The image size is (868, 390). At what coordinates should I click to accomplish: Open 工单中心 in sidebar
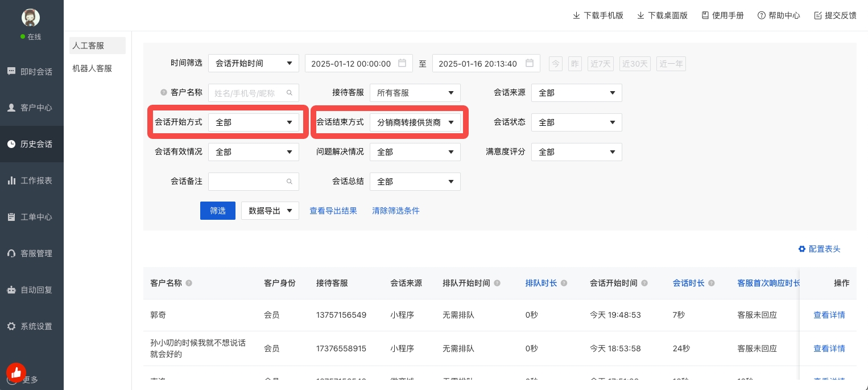click(32, 217)
